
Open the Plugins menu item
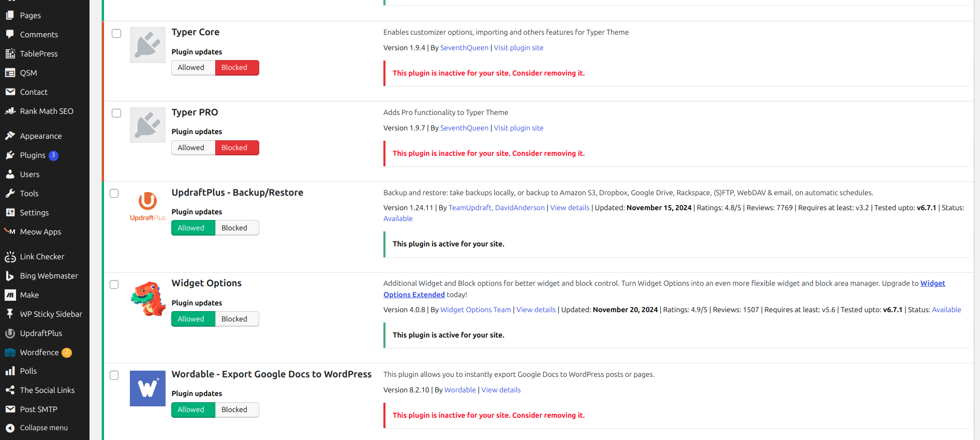[x=33, y=155]
